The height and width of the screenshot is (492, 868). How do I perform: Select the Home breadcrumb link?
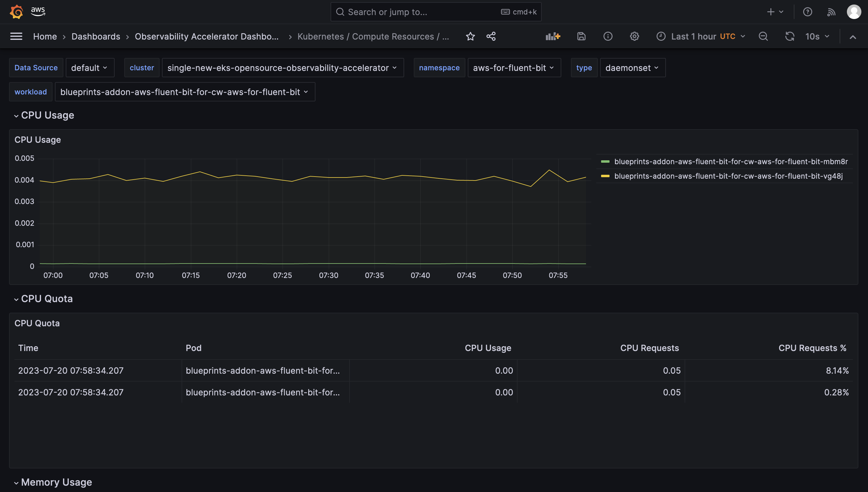[x=45, y=37]
